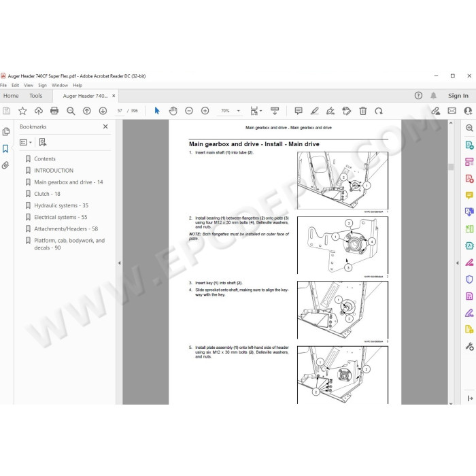Viewport: 476px width, 476px height.
Task: Add the document to starred files
Action: click(x=22, y=111)
